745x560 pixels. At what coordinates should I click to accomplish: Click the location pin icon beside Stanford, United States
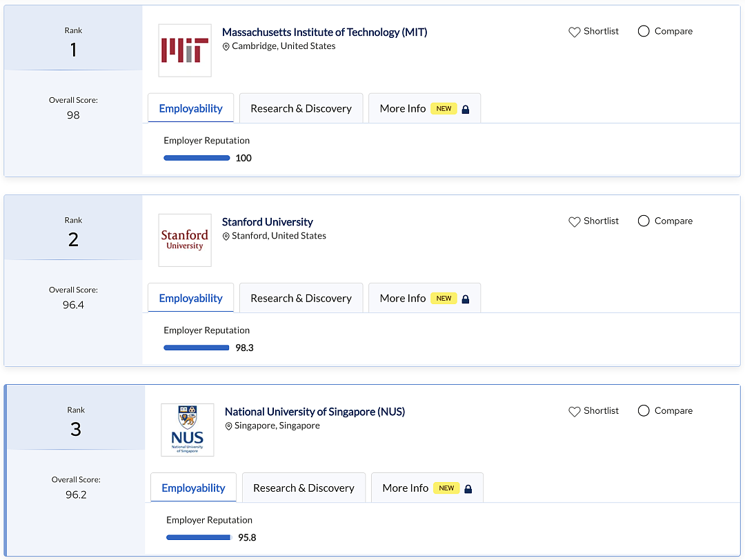pos(226,236)
